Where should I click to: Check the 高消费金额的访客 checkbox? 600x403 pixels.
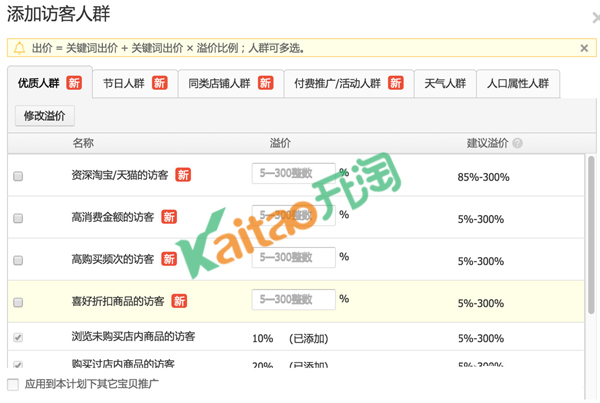coord(18,218)
